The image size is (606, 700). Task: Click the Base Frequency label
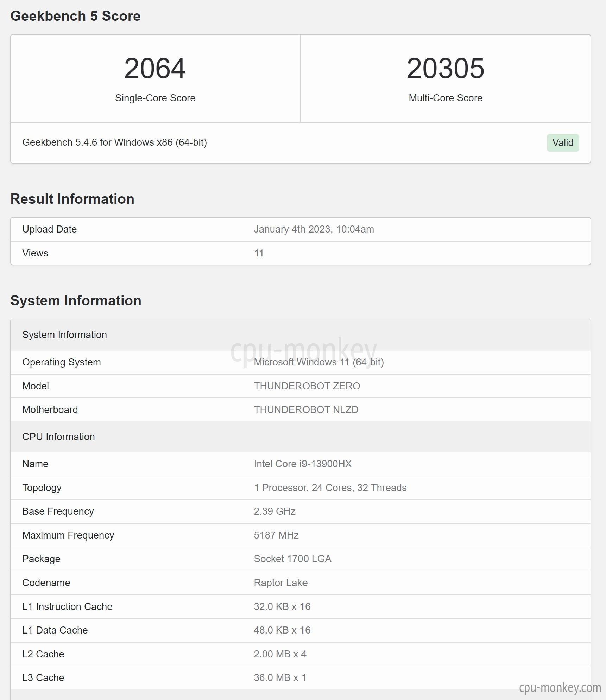58,511
